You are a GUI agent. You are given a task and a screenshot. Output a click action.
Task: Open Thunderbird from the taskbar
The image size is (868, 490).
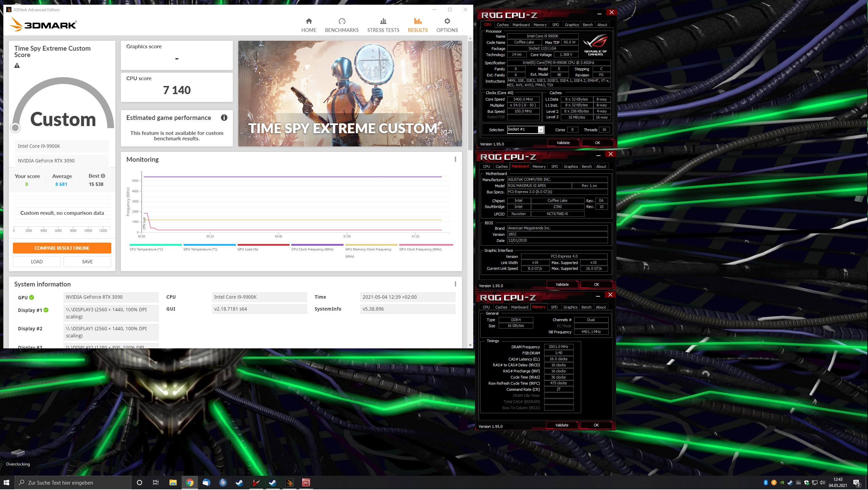206,483
